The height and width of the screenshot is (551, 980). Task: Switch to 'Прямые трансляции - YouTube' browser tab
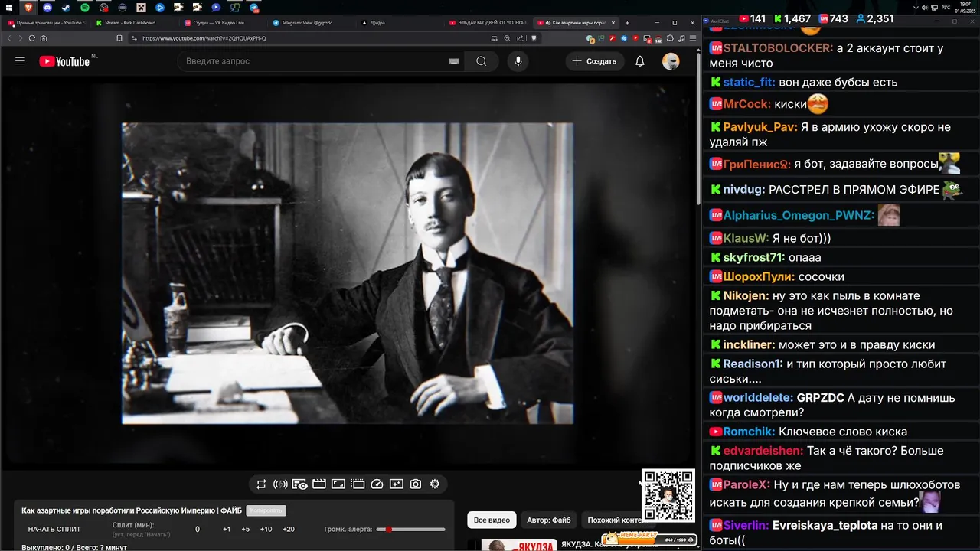point(46,23)
